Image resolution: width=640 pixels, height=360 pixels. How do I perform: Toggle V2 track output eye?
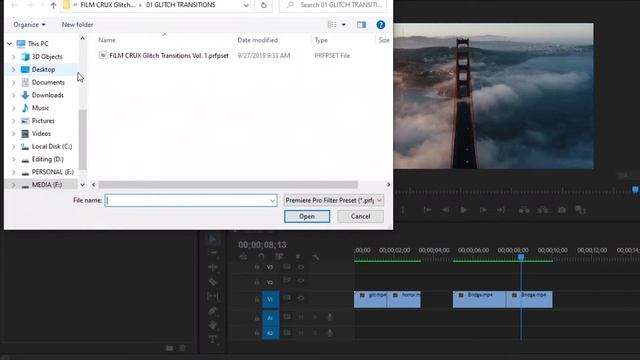[x=301, y=281]
